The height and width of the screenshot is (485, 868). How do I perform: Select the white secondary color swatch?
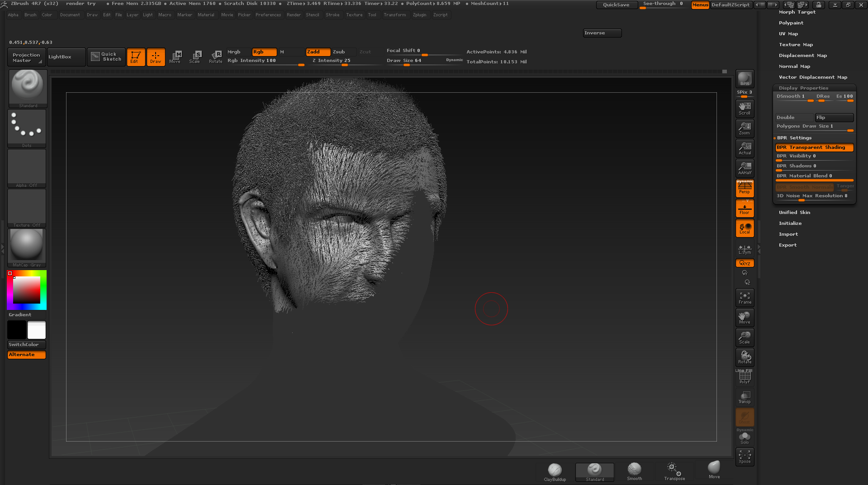click(x=37, y=330)
